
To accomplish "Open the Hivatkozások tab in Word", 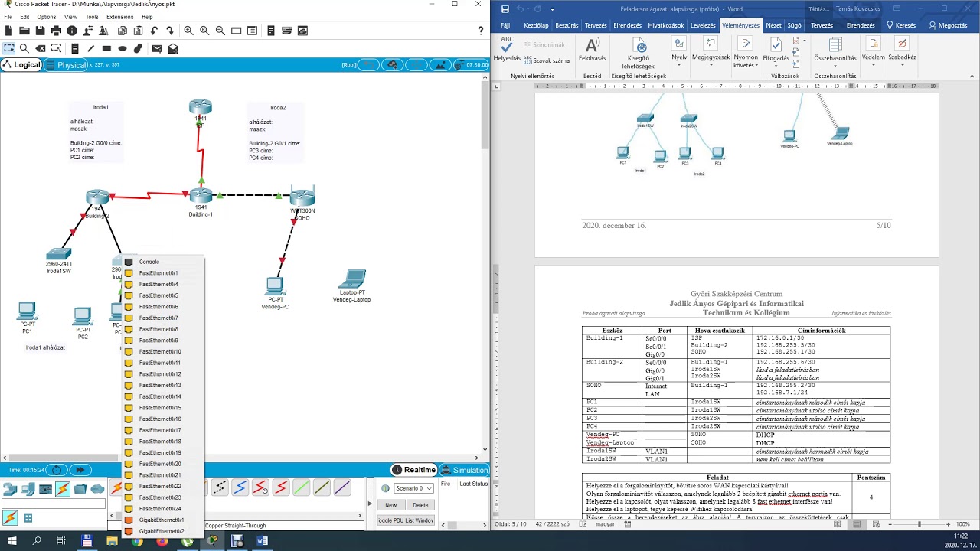I will click(x=666, y=25).
